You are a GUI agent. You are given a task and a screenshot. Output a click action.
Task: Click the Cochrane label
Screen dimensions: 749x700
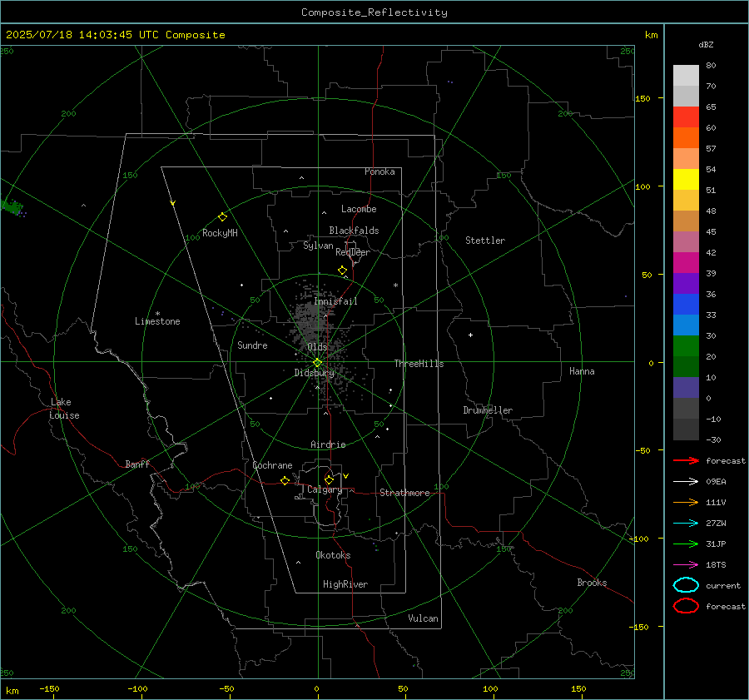(x=272, y=465)
